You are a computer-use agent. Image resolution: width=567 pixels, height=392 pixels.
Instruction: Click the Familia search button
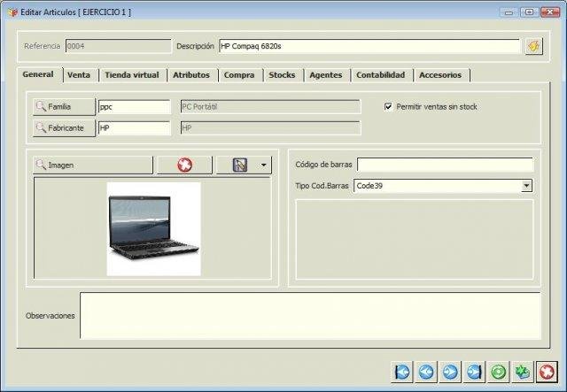pos(64,107)
